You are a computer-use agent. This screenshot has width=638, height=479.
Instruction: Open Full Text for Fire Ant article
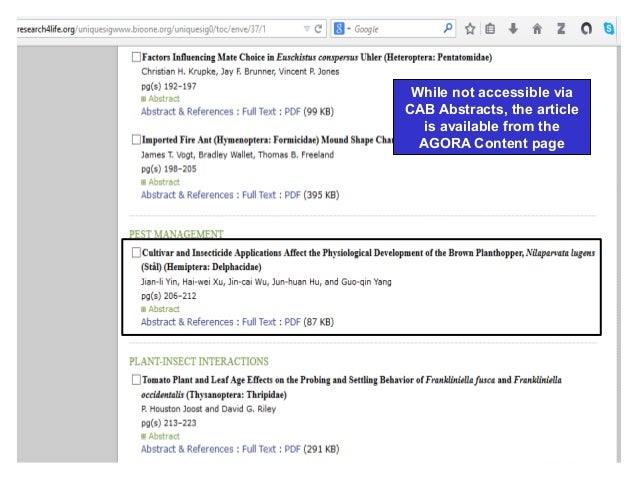pos(259,195)
